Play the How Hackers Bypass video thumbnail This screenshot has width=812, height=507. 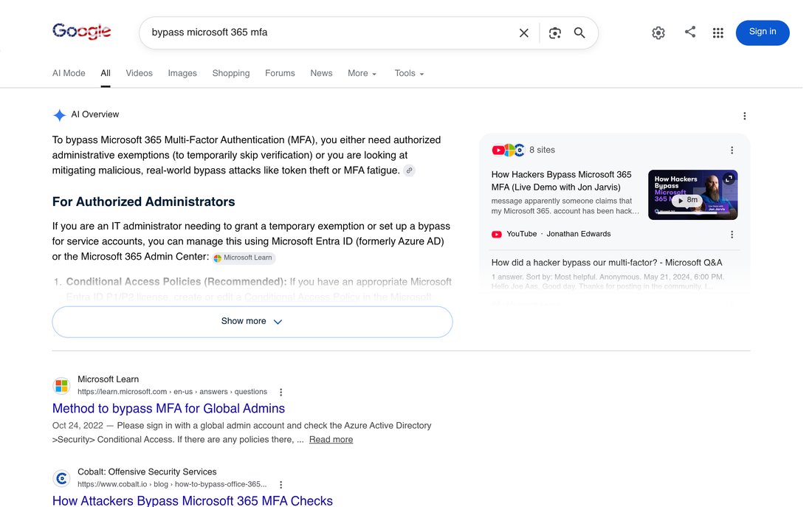(x=693, y=195)
